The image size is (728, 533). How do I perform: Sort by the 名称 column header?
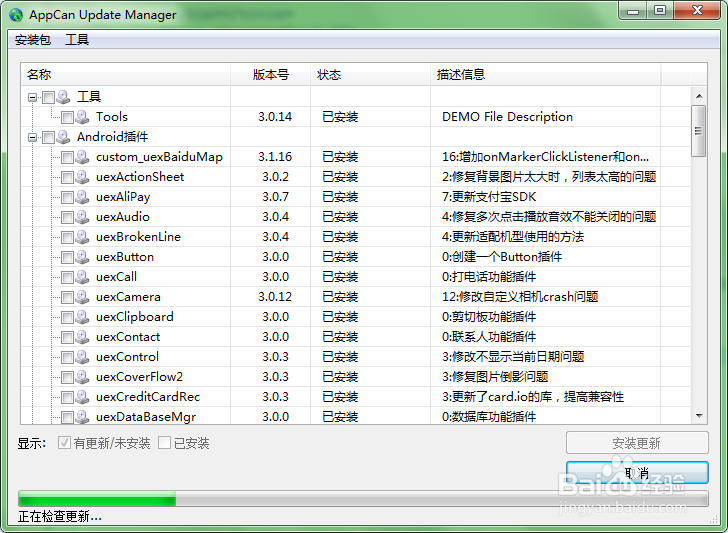[125, 74]
